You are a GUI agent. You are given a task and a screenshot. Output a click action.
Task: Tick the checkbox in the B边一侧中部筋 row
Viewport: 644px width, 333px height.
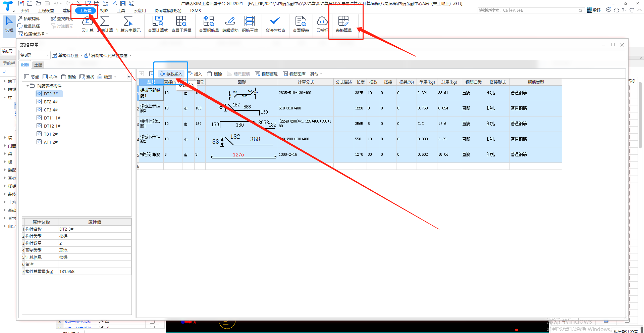pyautogui.click(x=152, y=322)
